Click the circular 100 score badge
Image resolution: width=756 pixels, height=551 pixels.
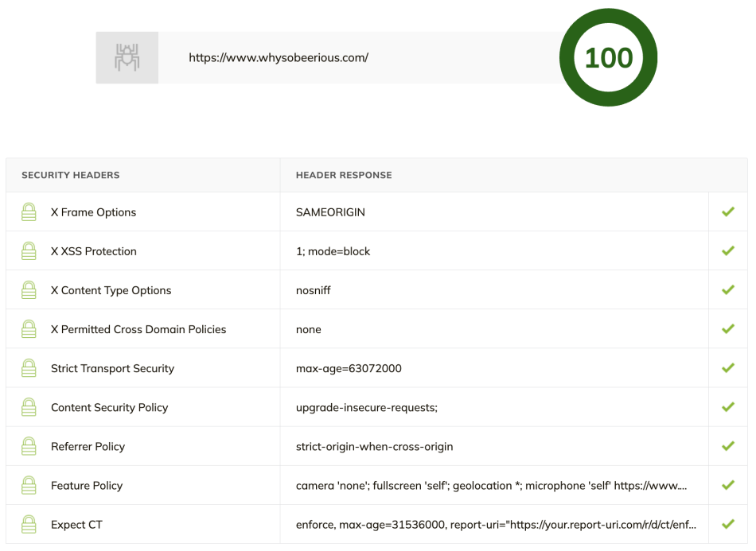(x=609, y=57)
